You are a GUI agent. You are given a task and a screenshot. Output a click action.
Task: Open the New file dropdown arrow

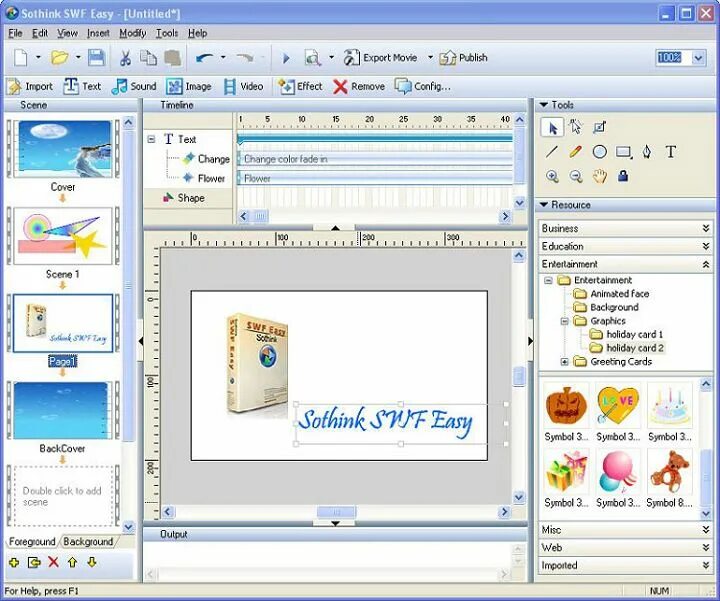coord(38,58)
